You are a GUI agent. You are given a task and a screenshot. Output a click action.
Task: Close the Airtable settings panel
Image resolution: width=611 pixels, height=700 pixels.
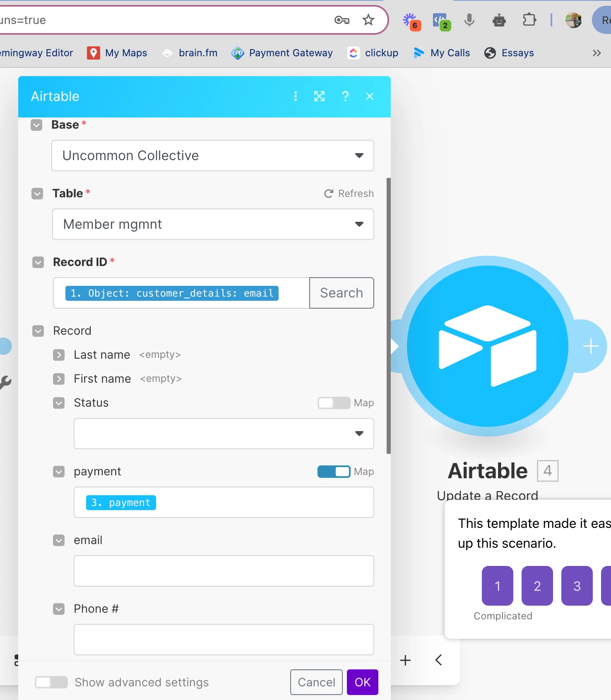pos(370,96)
